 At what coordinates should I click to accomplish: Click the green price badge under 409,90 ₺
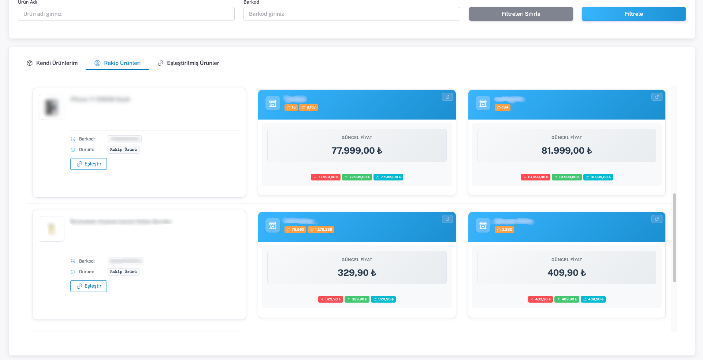[567, 299]
